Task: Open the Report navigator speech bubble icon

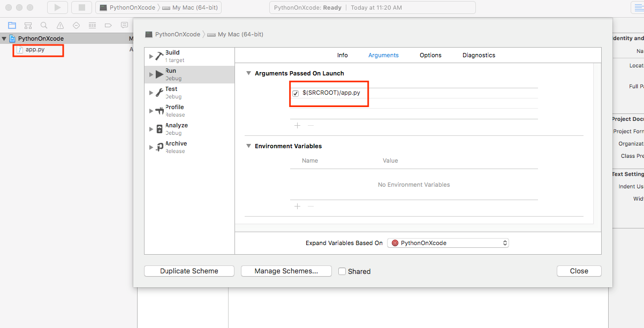Action: pyautogui.click(x=124, y=25)
